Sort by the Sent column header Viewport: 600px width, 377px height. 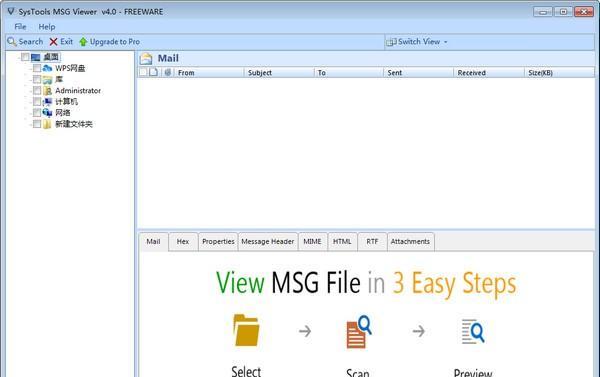[x=419, y=72]
